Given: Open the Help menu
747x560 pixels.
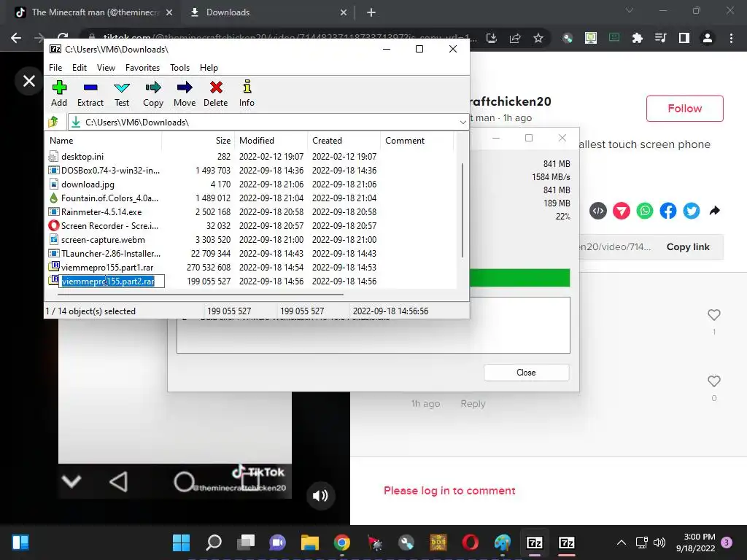Looking at the screenshot, I should 209,68.
